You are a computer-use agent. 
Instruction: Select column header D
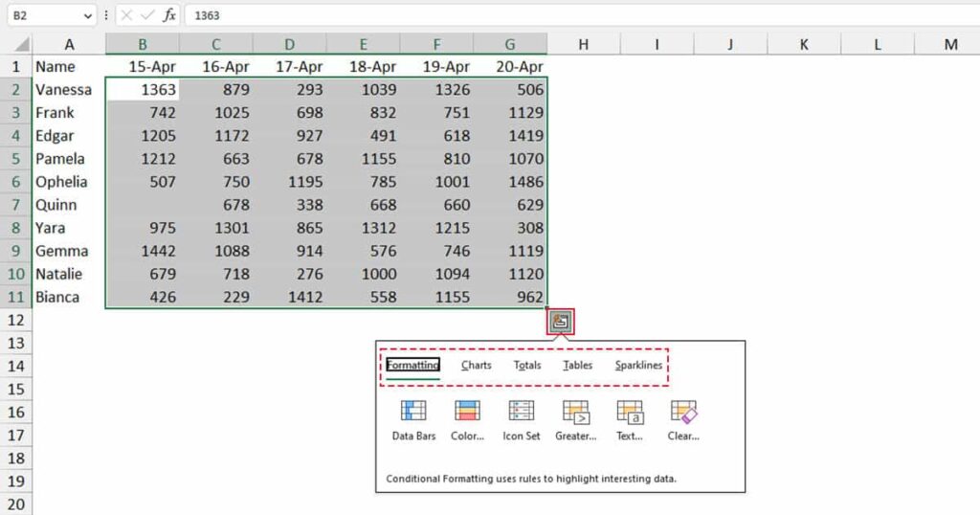(x=289, y=44)
